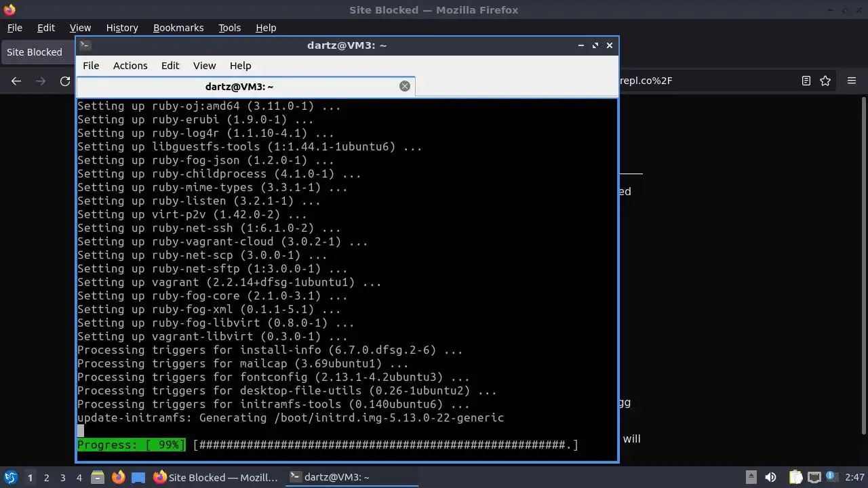868x488 pixels.
Task: Open Firefox Tools menu
Action: pos(230,28)
